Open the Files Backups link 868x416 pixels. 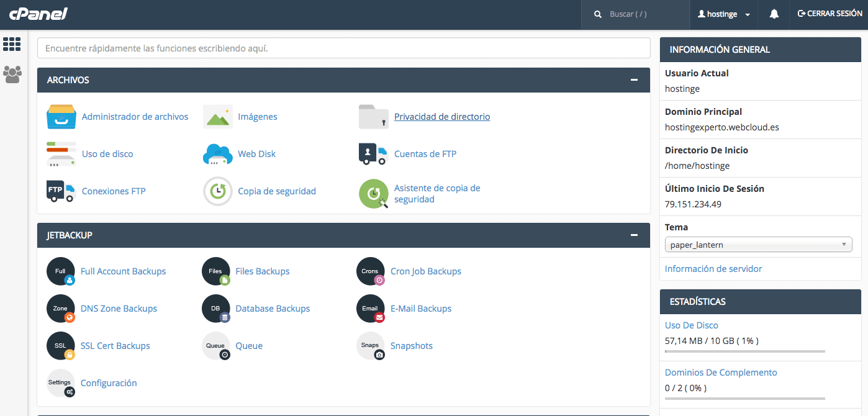pos(263,271)
